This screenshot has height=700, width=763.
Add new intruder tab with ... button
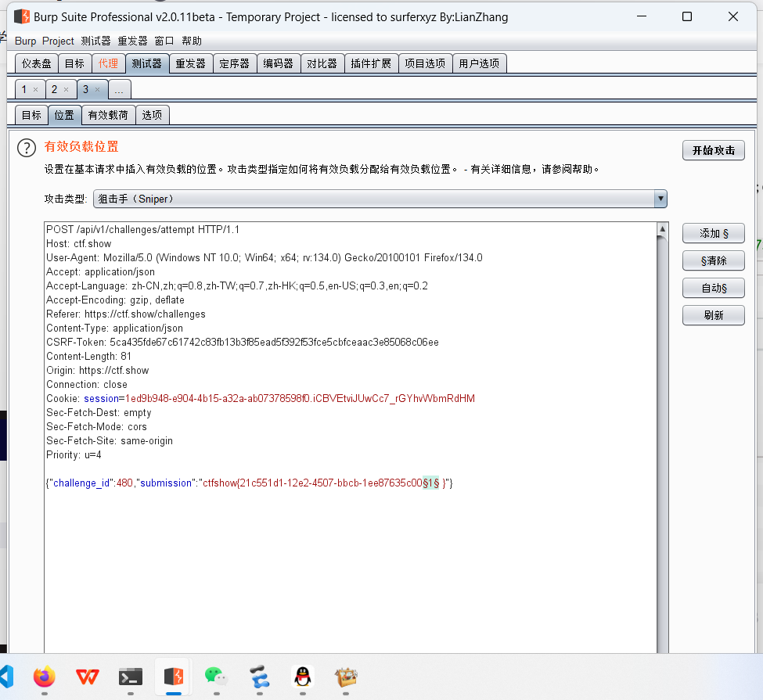[119, 89]
